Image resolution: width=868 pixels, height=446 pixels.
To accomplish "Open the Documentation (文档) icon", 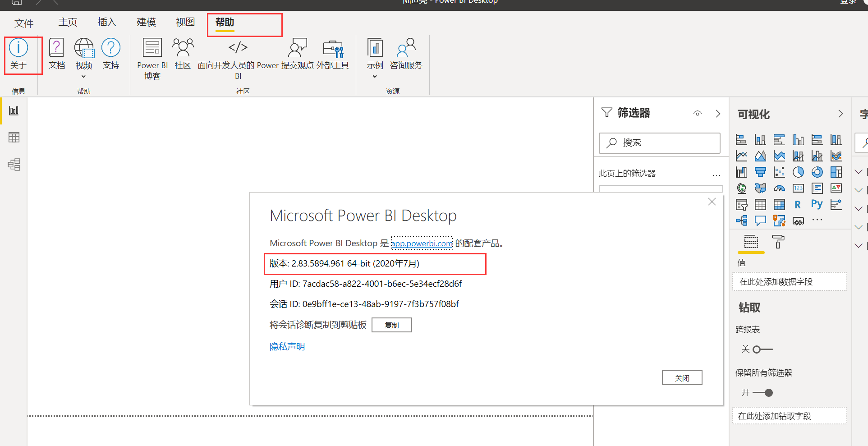I will (x=56, y=47).
